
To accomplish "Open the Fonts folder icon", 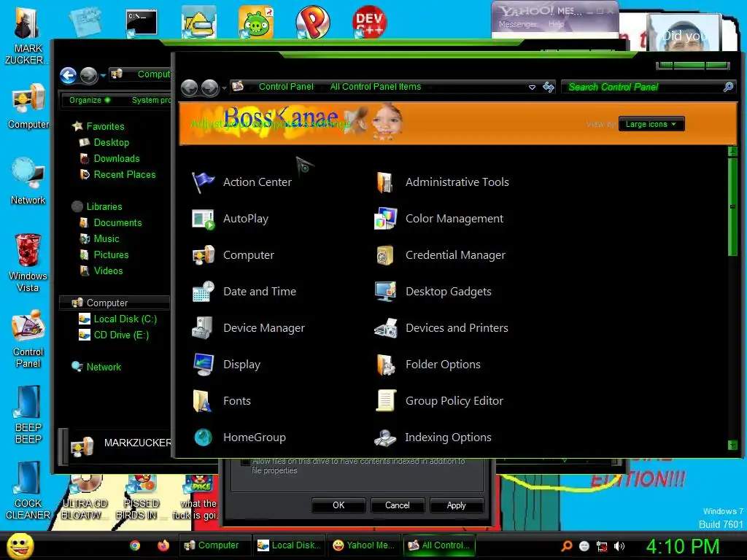I will point(203,401).
